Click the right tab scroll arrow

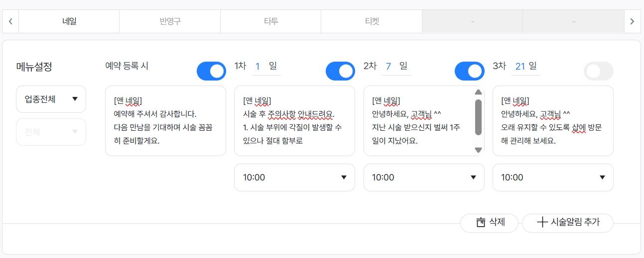[x=632, y=21]
